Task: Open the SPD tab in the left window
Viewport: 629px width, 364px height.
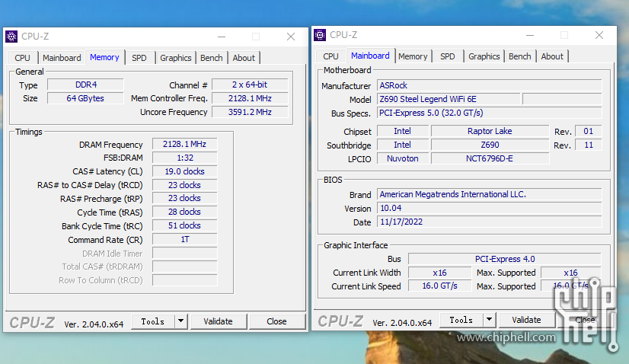Action: point(139,58)
